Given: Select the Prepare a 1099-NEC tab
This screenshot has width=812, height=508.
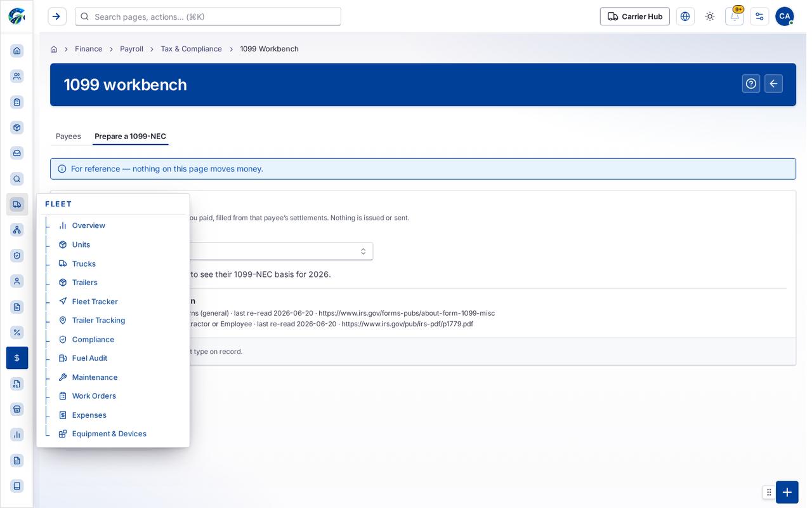Looking at the screenshot, I should pos(130,136).
